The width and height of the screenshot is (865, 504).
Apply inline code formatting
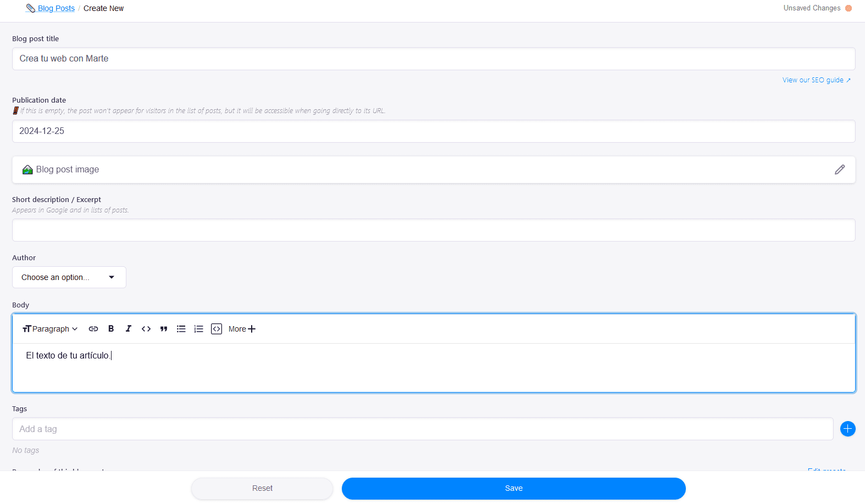click(146, 329)
